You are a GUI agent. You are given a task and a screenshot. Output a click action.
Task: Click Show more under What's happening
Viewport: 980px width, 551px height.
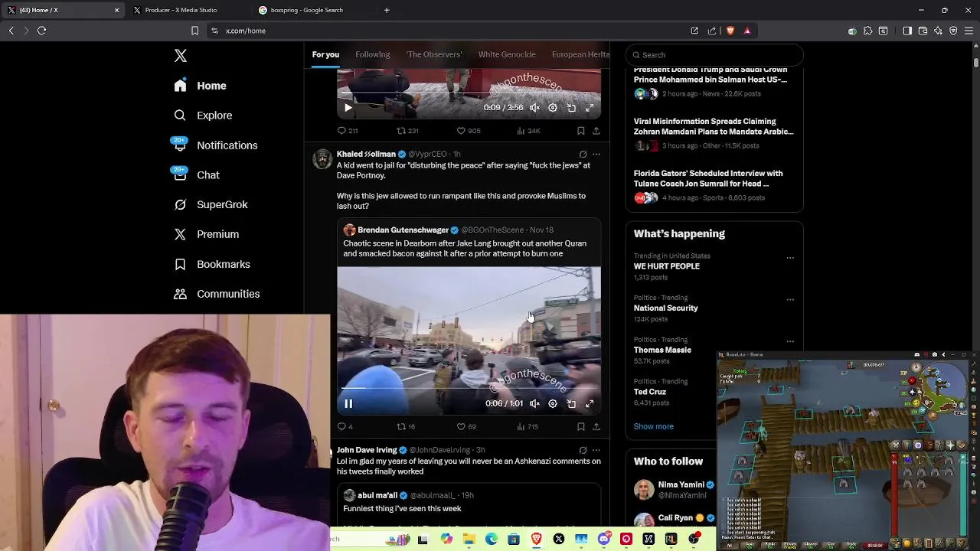pos(654,427)
